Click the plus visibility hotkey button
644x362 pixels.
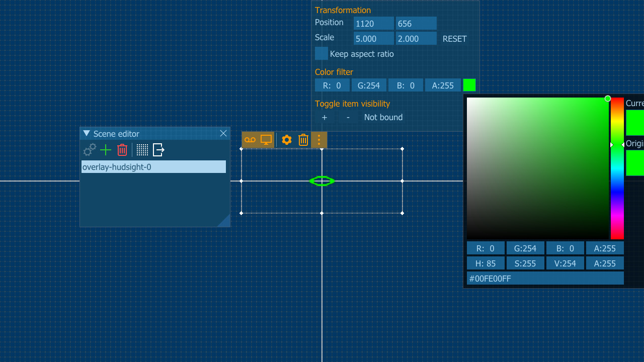[325, 117]
